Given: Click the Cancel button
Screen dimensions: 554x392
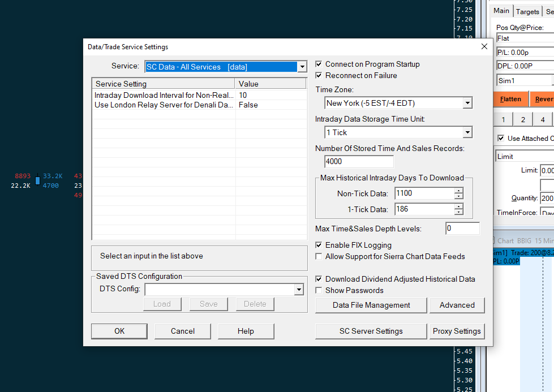Looking at the screenshot, I should [183, 331].
